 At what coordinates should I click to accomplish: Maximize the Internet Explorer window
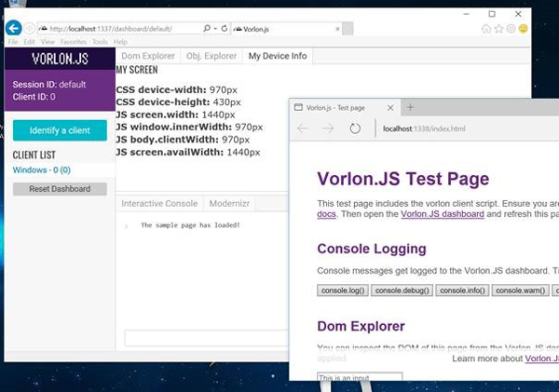click(x=492, y=14)
